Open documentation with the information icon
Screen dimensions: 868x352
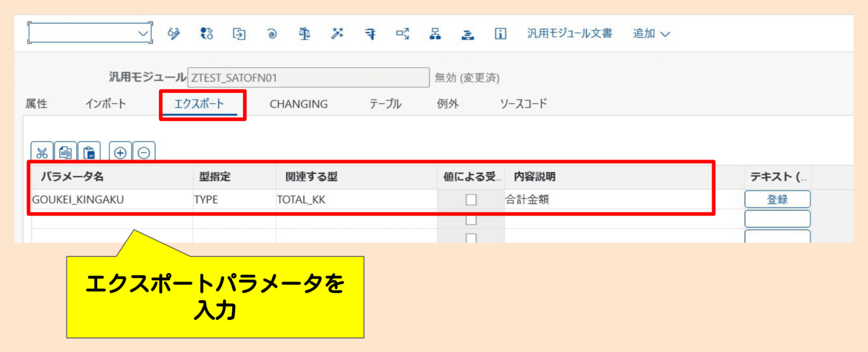[500, 33]
